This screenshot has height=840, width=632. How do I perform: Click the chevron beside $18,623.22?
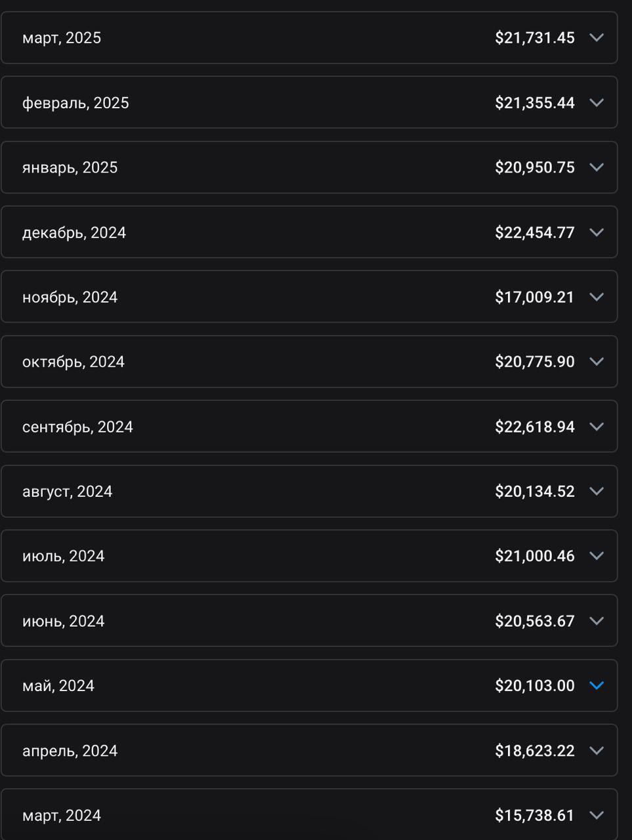(597, 750)
